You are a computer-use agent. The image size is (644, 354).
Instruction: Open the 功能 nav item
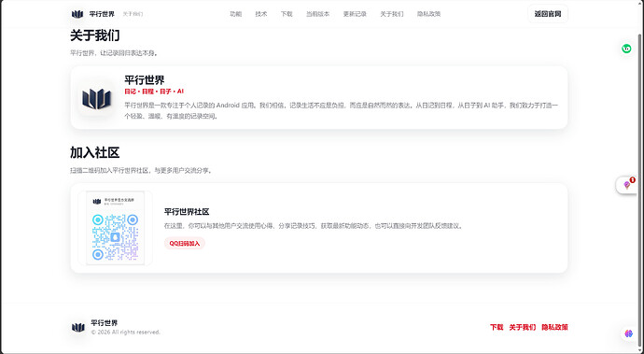pyautogui.click(x=236, y=14)
